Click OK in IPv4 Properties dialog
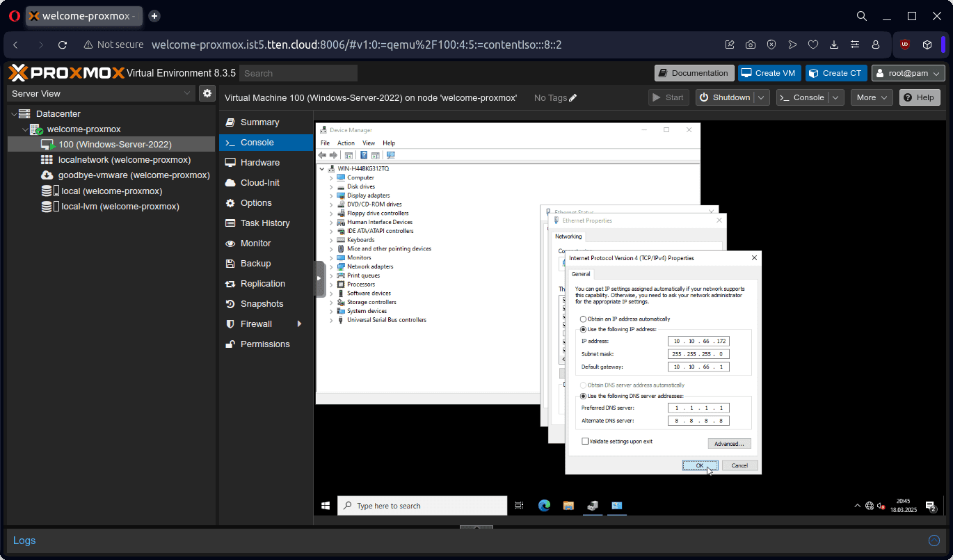The height and width of the screenshot is (560, 953). 700,465
